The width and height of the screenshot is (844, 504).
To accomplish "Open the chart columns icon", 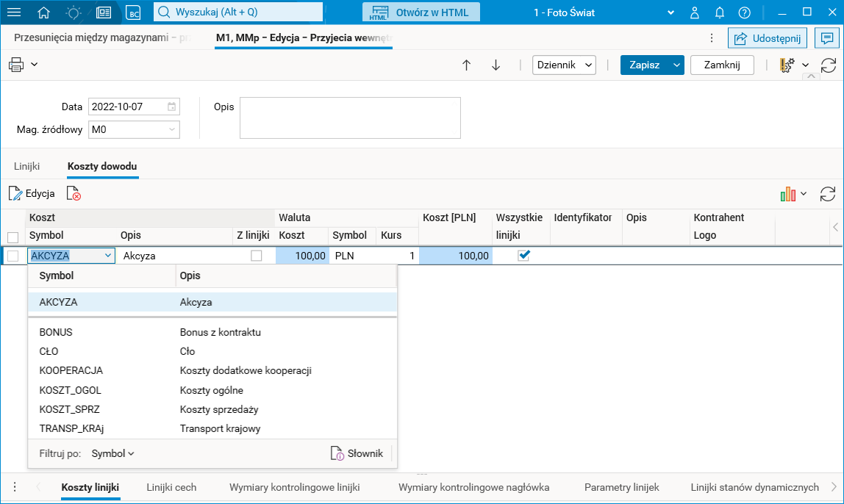I will click(788, 194).
